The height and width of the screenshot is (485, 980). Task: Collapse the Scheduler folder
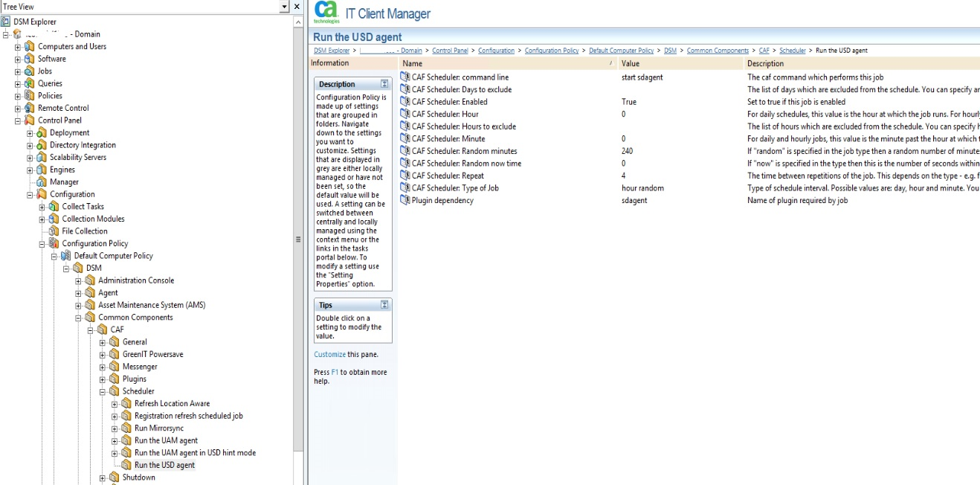coord(103,391)
